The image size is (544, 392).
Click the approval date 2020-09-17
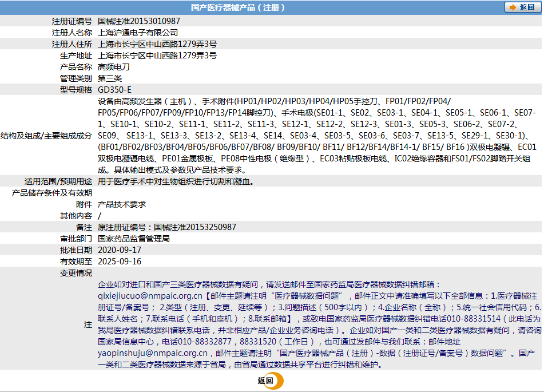(120, 250)
